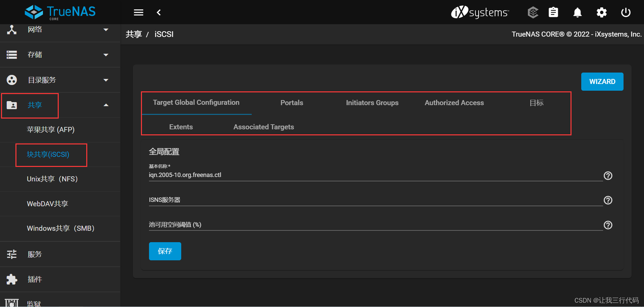The height and width of the screenshot is (307, 644).
Task: Click the iSCSI breadcrumb
Action: pyautogui.click(x=164, y=34)
